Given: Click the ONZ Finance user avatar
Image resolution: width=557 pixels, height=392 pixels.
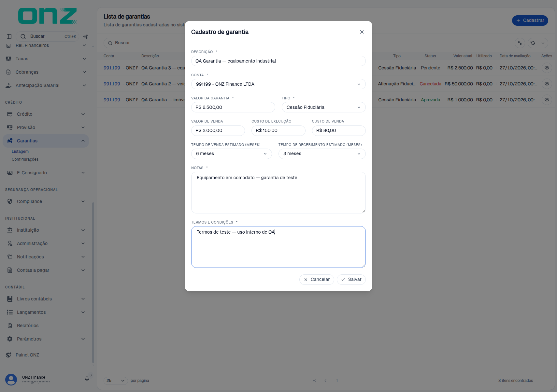Looking at the screenshot, I should coord(11,380).
